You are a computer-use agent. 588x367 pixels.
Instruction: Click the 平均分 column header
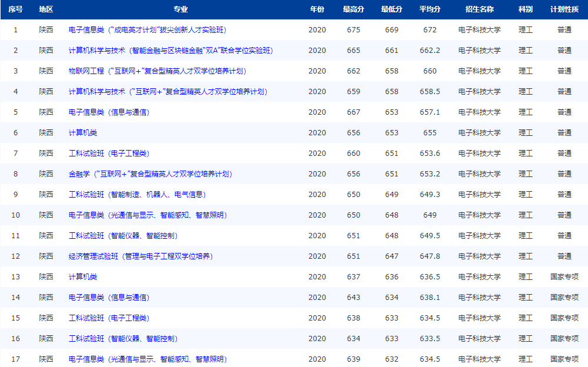429,8
